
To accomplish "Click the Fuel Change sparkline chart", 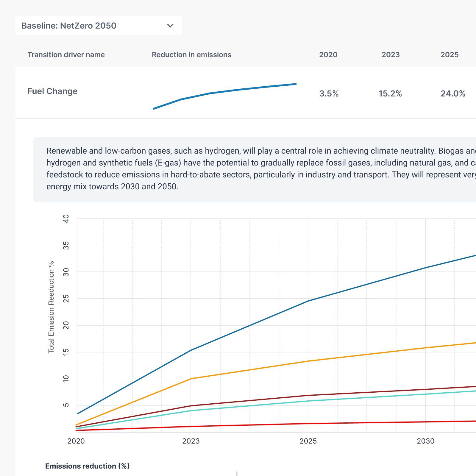I will pyautogui.click(x=225, y=96).
